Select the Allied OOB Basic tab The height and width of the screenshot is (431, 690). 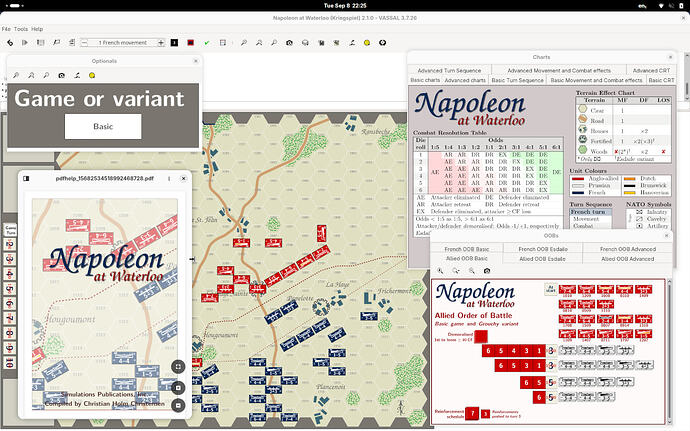[x=466, y=259]
